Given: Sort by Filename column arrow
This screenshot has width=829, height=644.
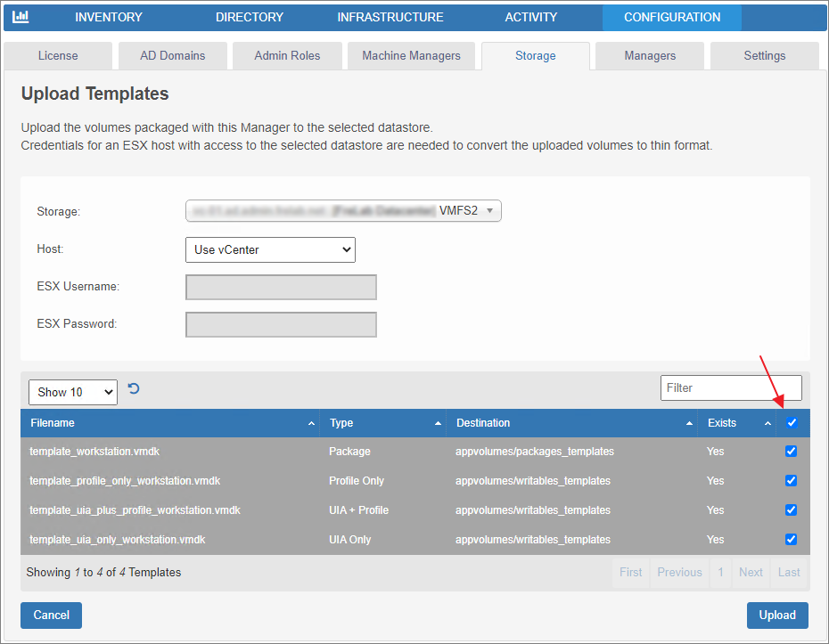Looking at the screenshot, I should (x=311, y=423).
